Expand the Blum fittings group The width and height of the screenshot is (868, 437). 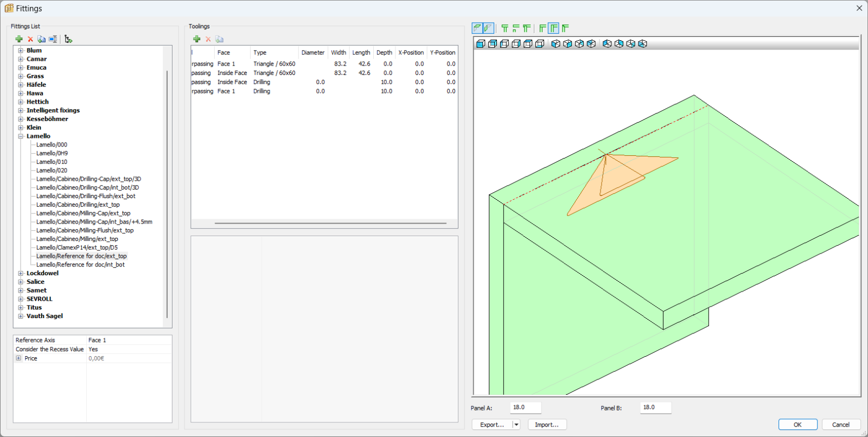coord(21,50)
